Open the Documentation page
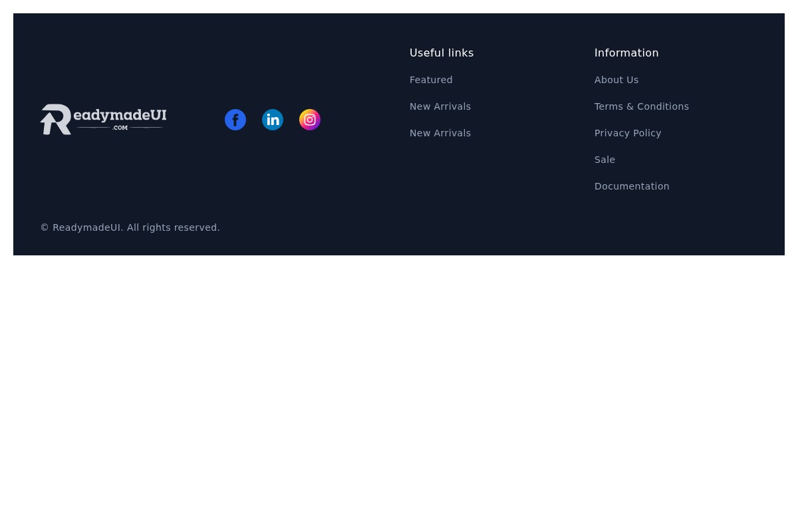This screenshot has height=532, width=798. [632, 186]
